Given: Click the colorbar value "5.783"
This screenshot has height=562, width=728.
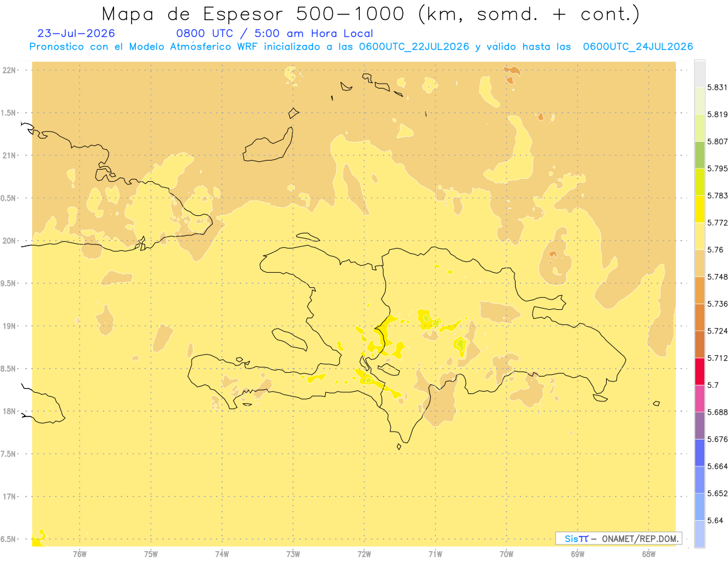Looking at the screenshot, I should click(718, 195).
